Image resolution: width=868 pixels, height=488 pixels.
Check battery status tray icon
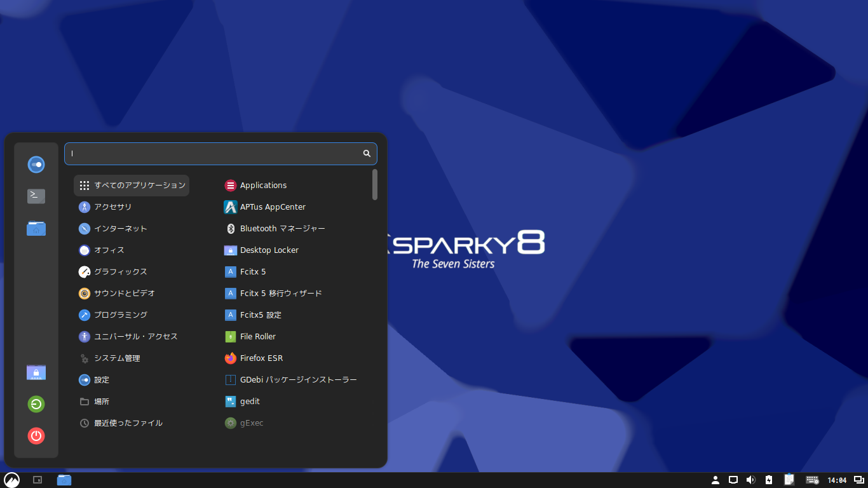769,480
